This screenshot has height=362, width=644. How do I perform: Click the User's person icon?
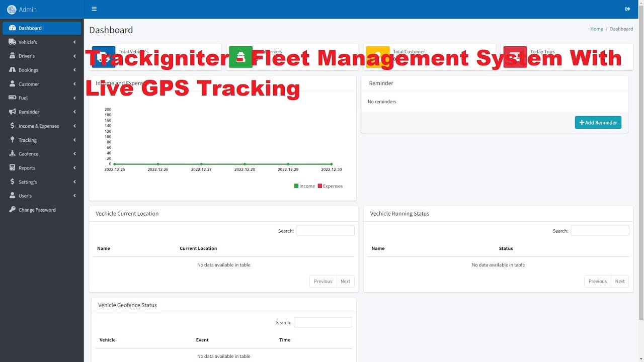[x=12, y=196]
